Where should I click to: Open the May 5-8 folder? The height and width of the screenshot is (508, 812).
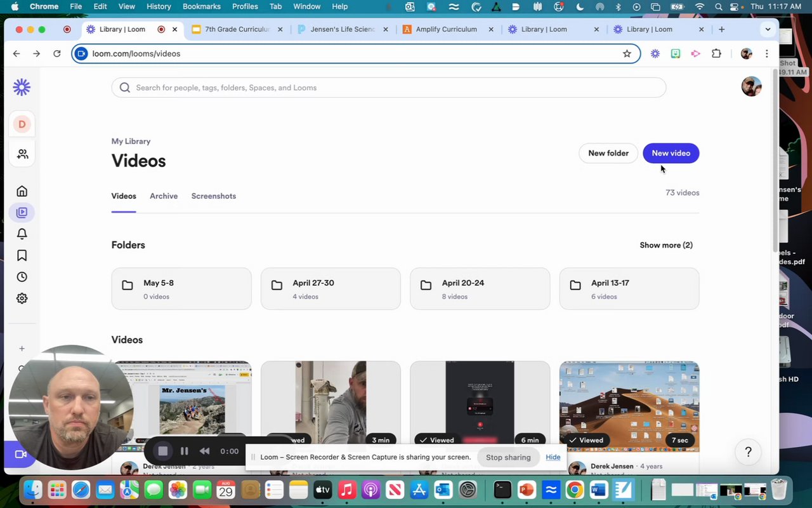tap(181, 289)
